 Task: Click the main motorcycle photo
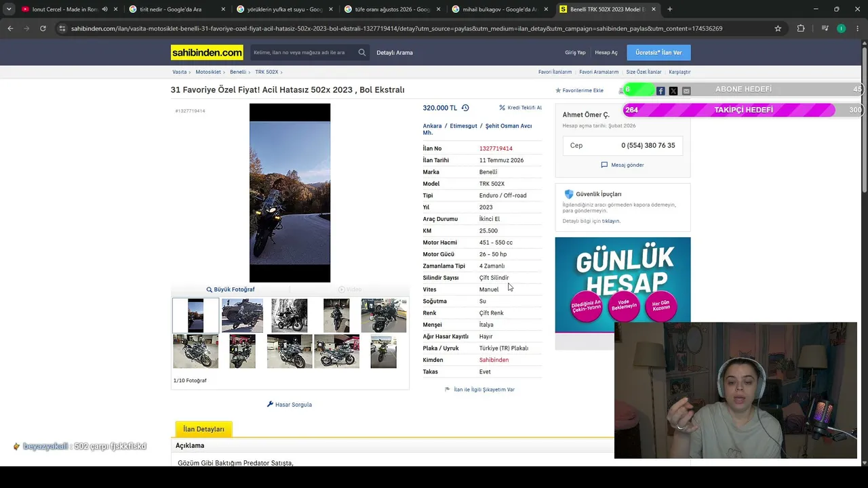290,192
